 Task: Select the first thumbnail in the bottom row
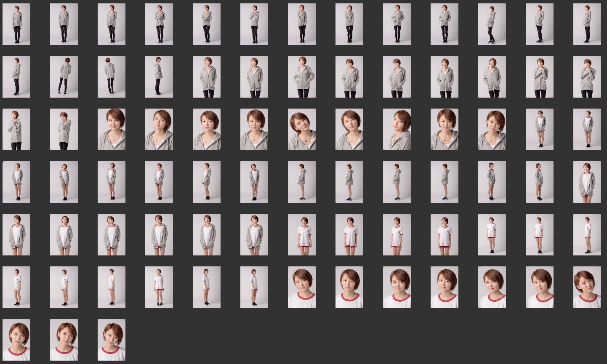16,340
